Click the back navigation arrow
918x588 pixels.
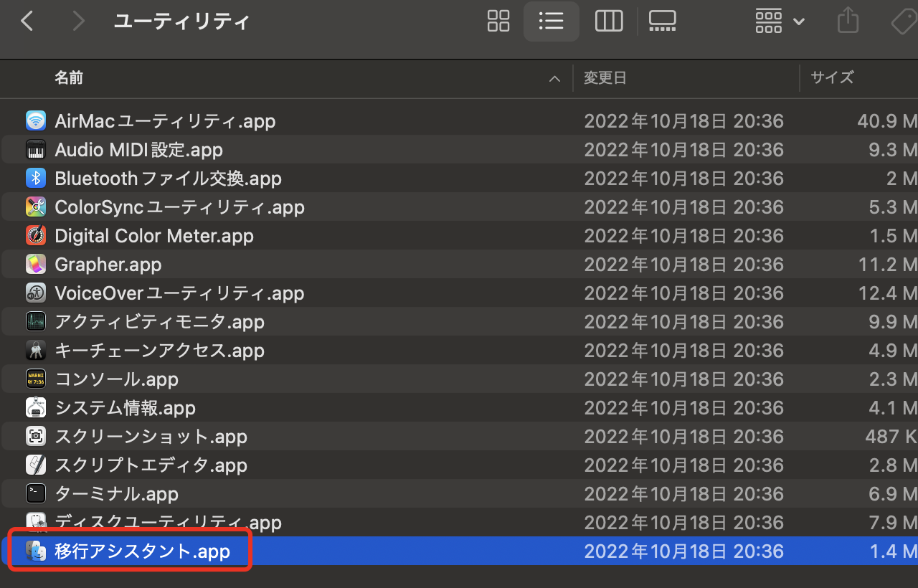27,21
